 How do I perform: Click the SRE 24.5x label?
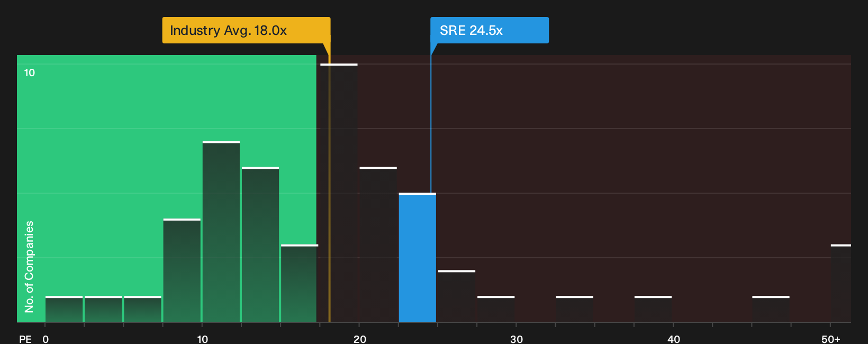pyautogui.click(x=490, y=30)
